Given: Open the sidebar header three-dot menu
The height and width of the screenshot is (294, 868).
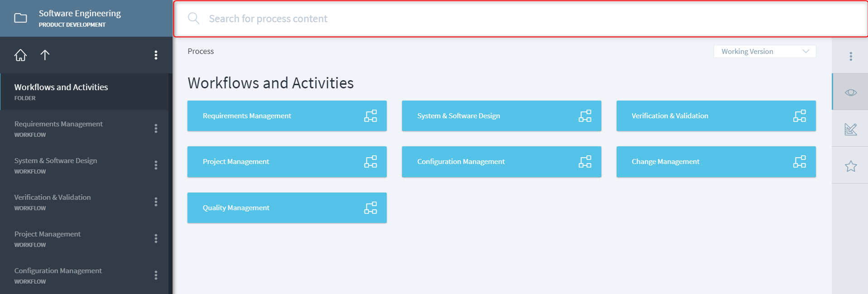Looking at the screenshot, I should [x=156, y=55].
